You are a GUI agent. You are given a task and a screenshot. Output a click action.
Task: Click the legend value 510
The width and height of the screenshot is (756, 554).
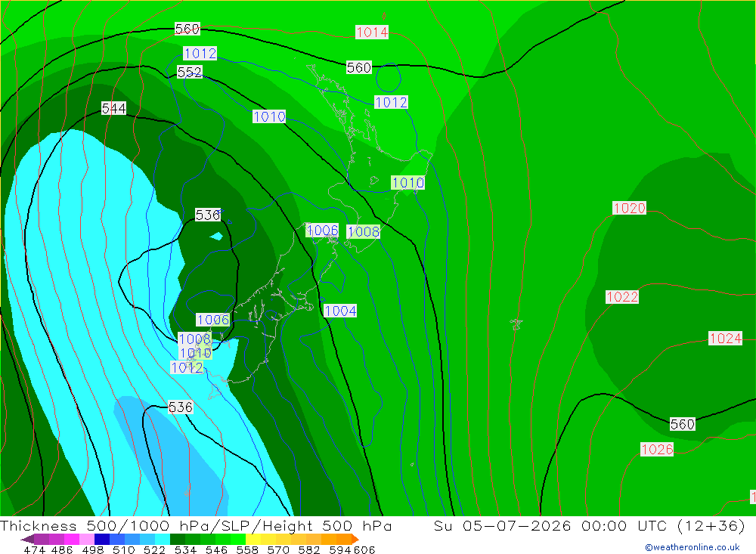[x=123, y=549]
